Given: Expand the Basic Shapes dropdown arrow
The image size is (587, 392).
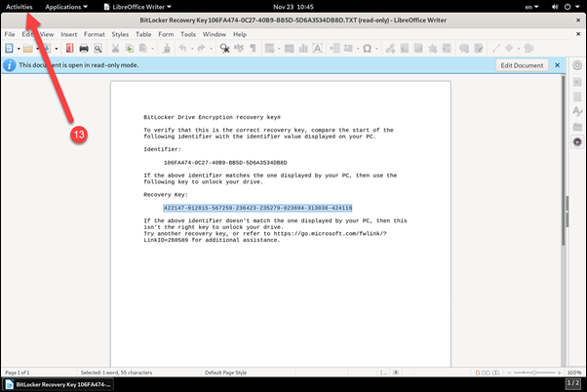Looking at the screenshot, I should (x=519, y=49).
